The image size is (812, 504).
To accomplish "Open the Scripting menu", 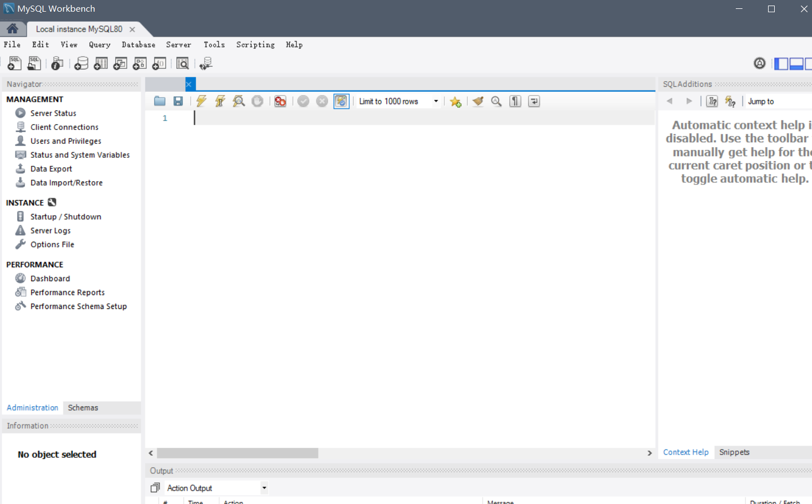I will 255,44.
